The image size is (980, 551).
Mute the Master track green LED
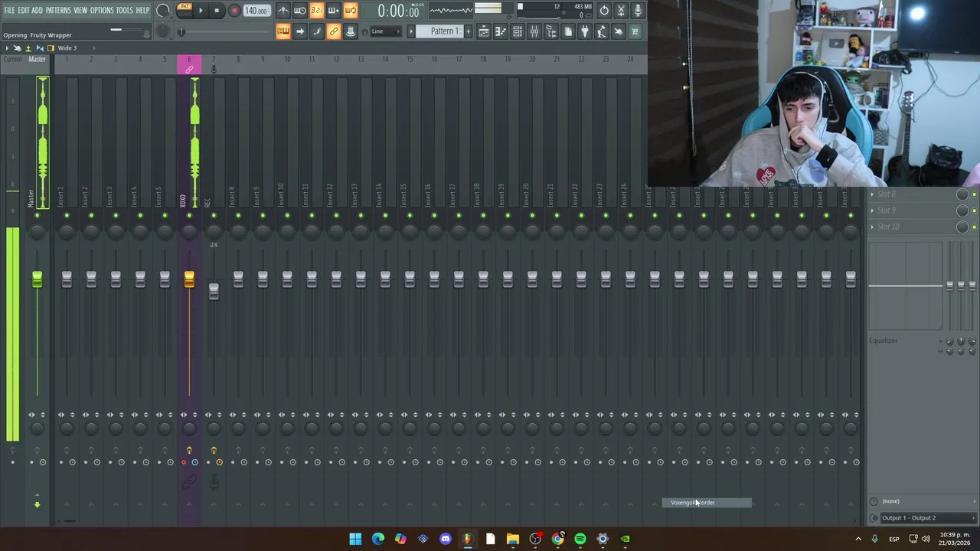point(37,216)
